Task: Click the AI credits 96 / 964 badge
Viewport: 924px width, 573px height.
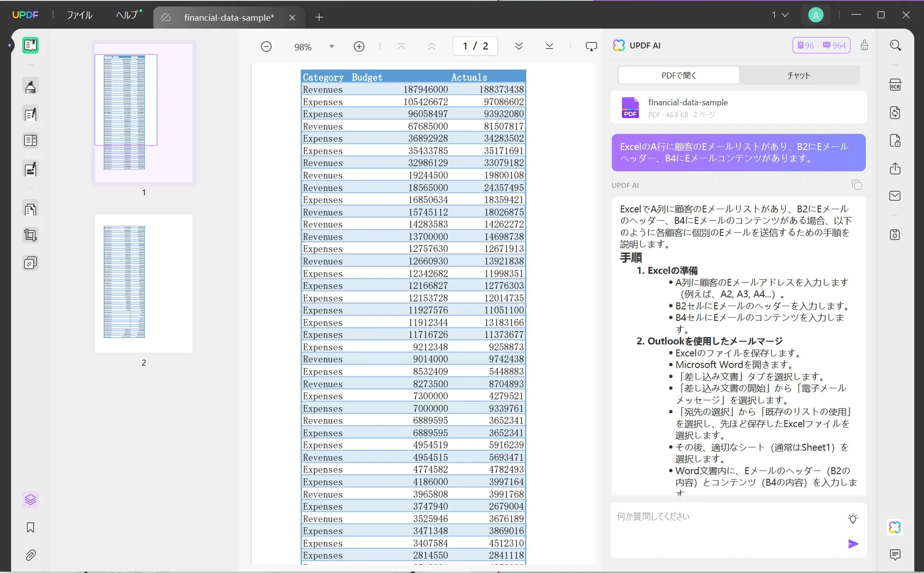Action: point(821,45)
